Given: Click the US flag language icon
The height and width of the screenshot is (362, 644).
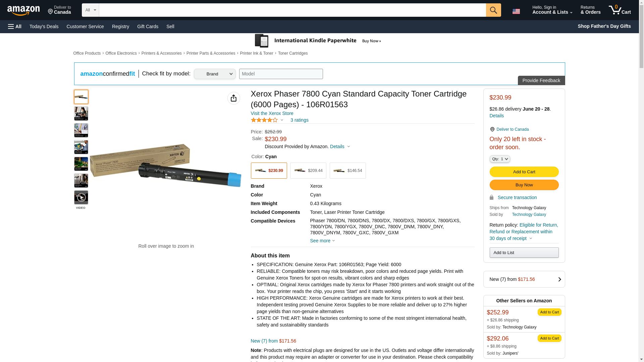Looking at the screenshot, I should 516,11.
